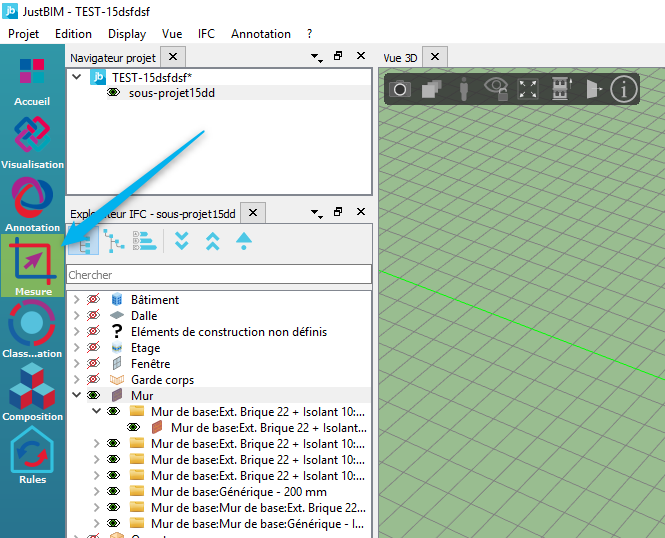Open the IFC menu
665x538 pixels.
(x=206, y=34)
